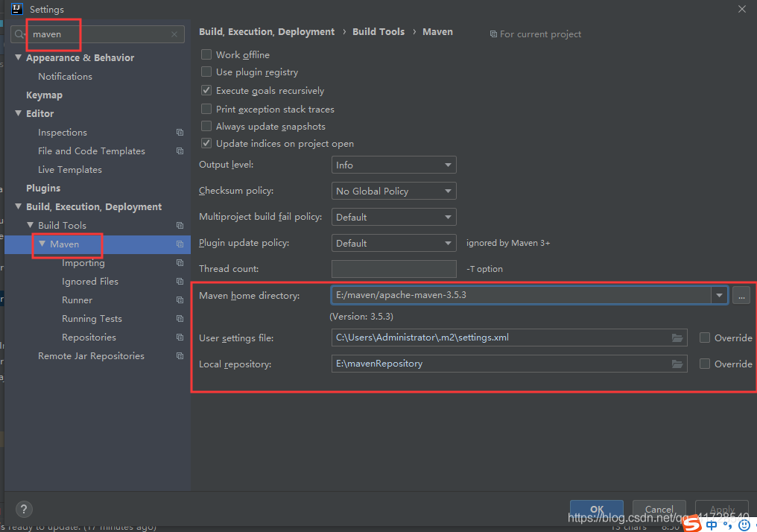
Task: Close the Settings dialog
Action: pyautogui.click(x=741, y=9)
